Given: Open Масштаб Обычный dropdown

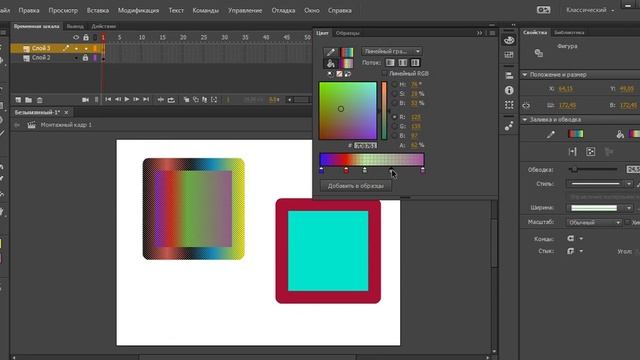Looking at the screenshot, I should click(594, 222).
